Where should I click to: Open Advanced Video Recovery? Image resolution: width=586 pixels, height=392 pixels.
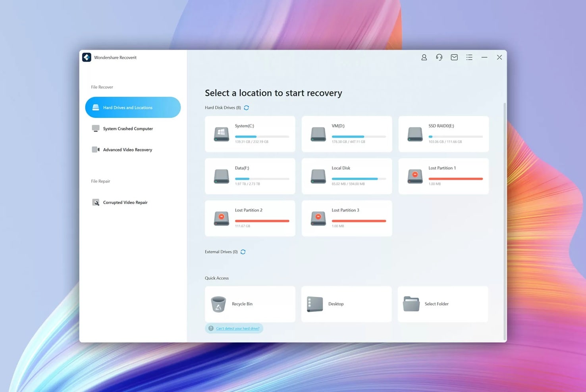127,150
